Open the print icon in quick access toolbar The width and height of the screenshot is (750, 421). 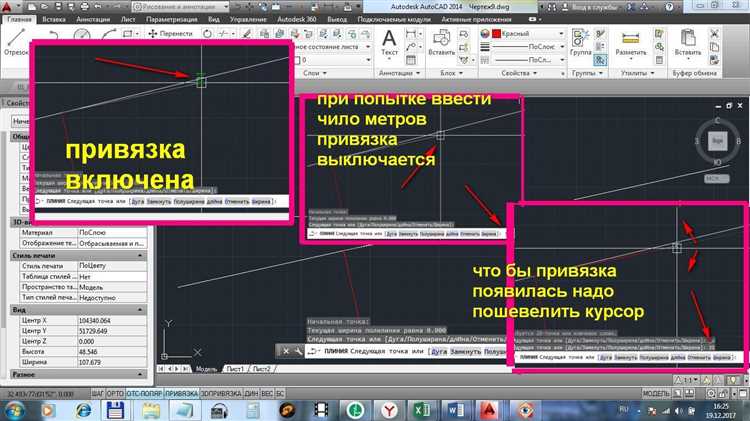[85, 7]
